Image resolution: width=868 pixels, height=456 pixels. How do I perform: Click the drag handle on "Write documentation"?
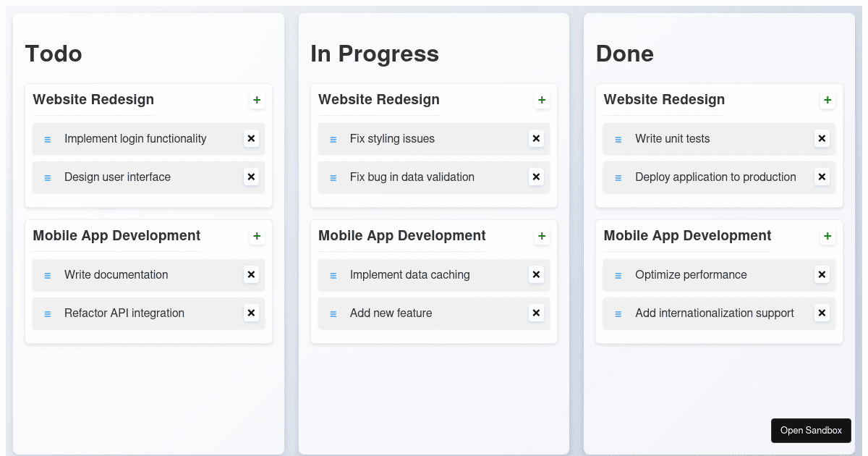(x=47, y=274)
